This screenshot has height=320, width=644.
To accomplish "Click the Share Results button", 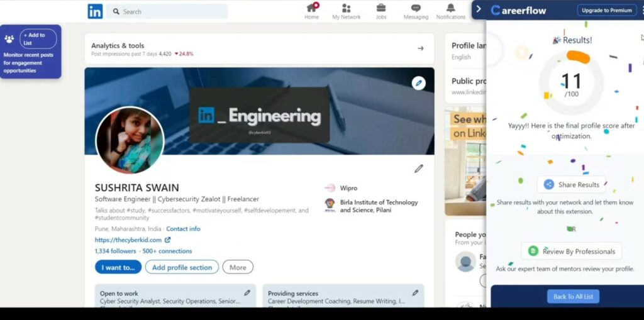I will point(571,184).
